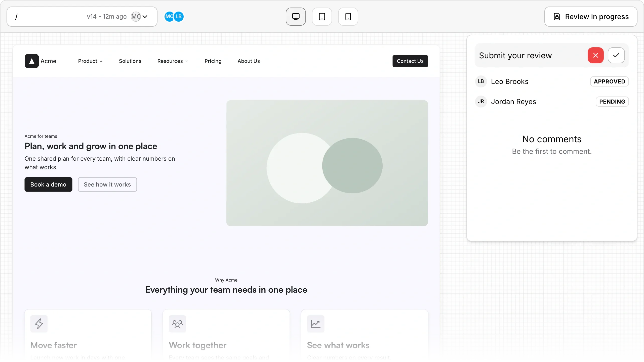Screen dimensions: 644x362
Task: Click the 'Acme for teams' label
Action: (41, 136)
